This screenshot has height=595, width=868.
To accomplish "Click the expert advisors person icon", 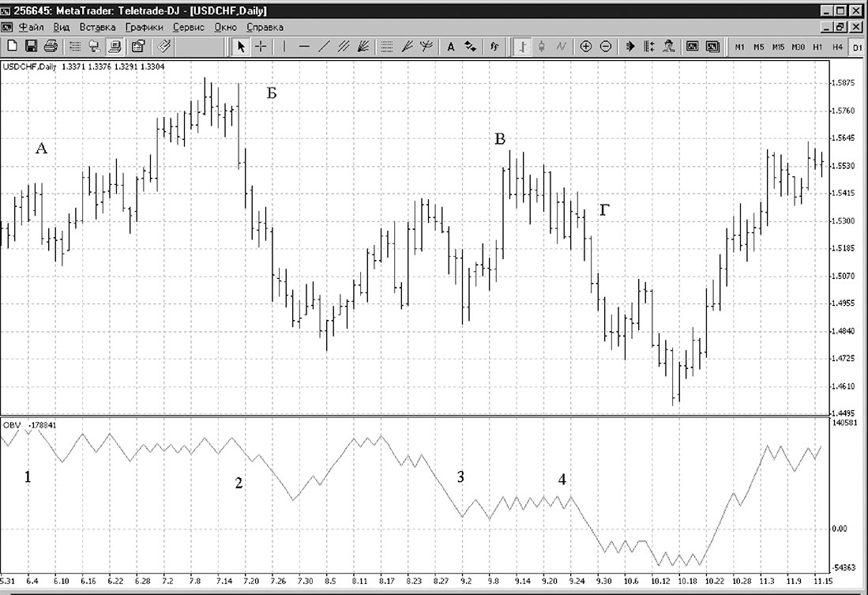I will (x=669, y=47).
